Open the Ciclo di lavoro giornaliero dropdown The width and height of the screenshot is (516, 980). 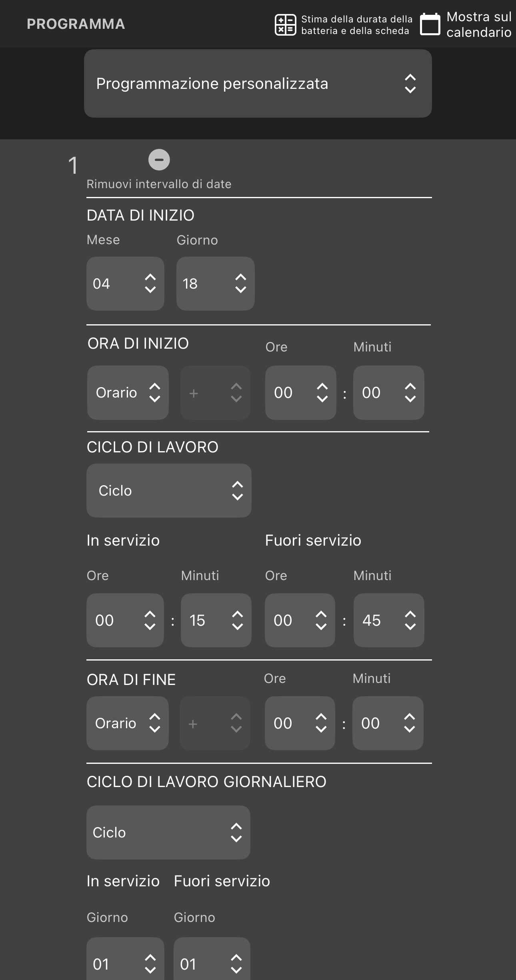point(168,833)
